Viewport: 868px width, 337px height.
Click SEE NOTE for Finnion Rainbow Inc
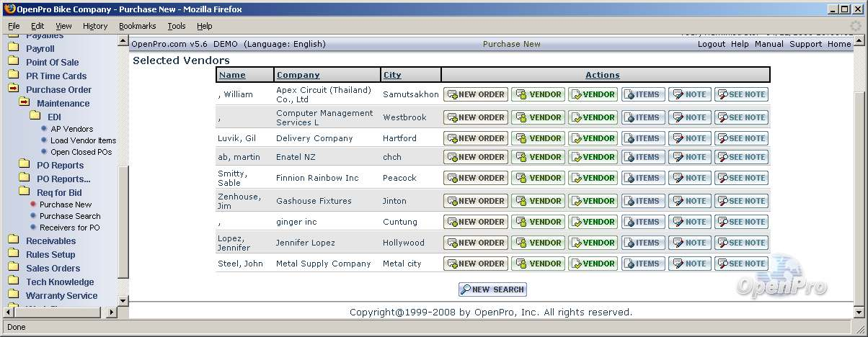point(740,178)
